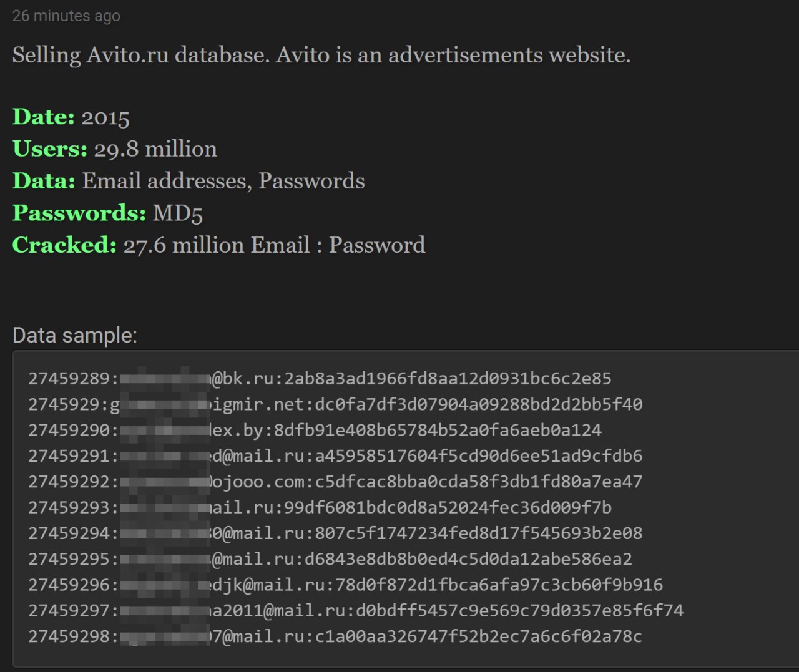Screen dimensions: 799x672
Task: Click the sample row starting with 27459292
Action: point(335,482)
